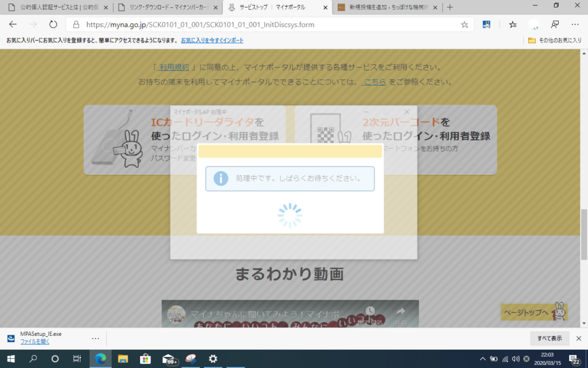Open the Mail app with 99+ badge
Screen dimensions: 588x368
[169, 359]
